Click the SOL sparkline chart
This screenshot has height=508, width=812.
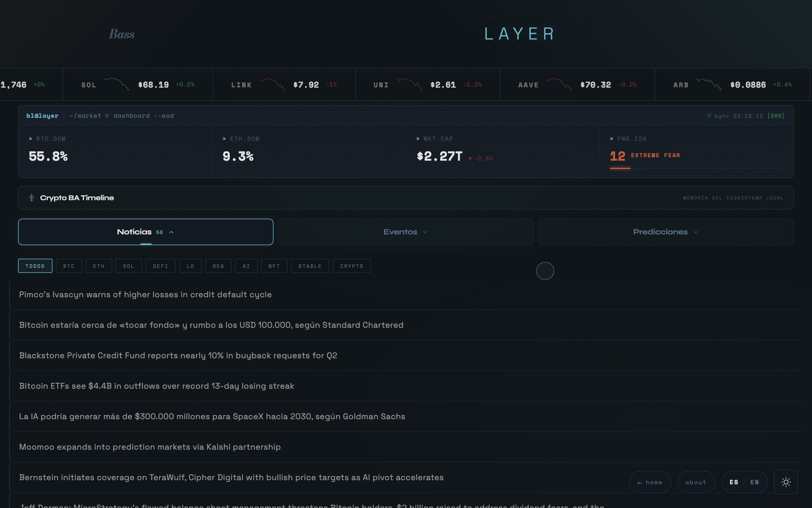117,84
